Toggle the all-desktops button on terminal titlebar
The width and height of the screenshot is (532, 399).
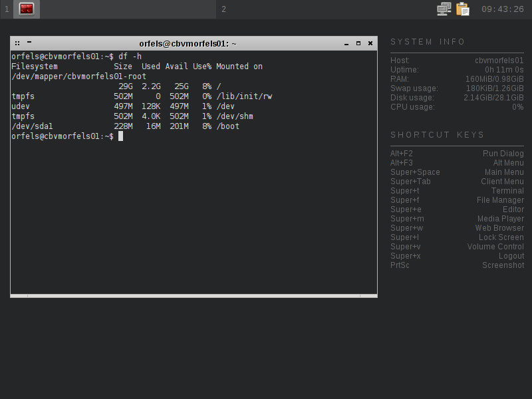[17, 43]
